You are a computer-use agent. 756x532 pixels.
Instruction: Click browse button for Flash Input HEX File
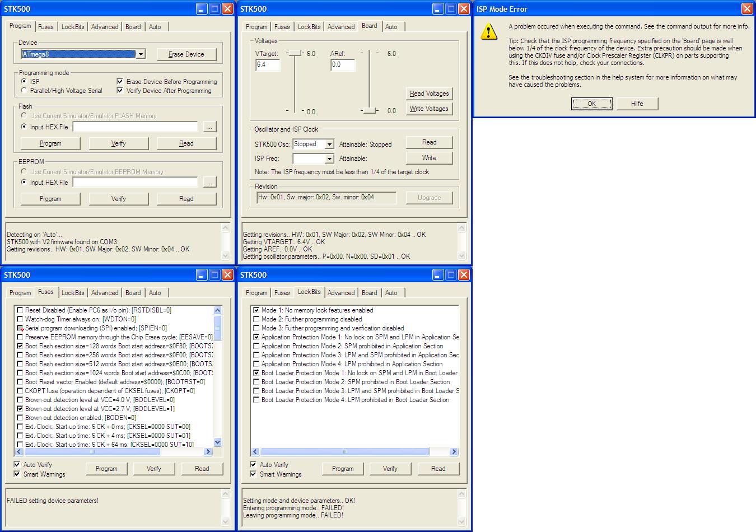pos(209,127)
